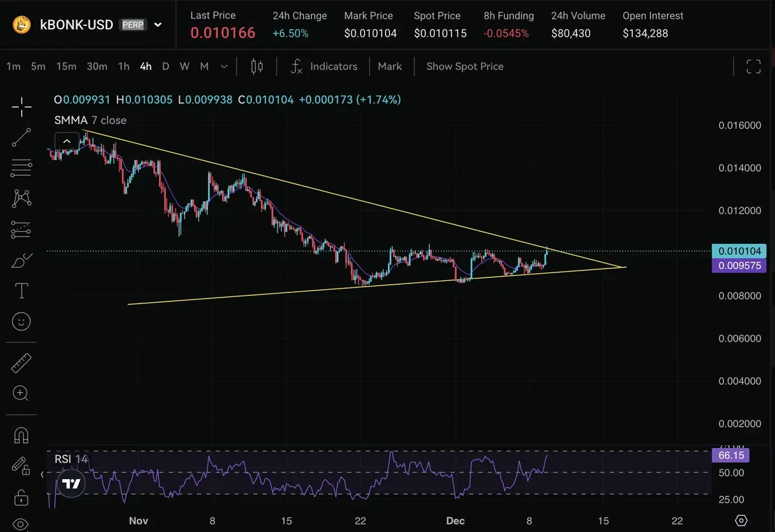Open the Indicators fx menu

tap(324, 66)
